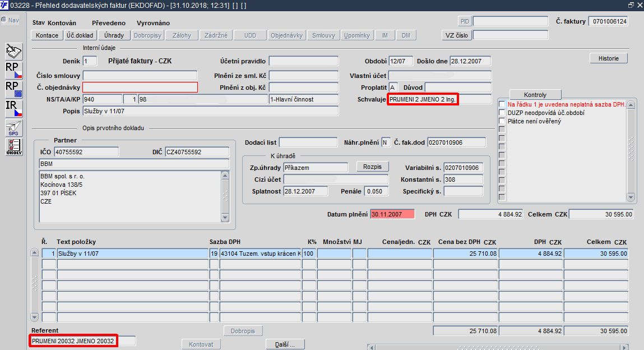644x350 pixels.
Task: Open the Úhrady tab button
Action: pos(114,35)
